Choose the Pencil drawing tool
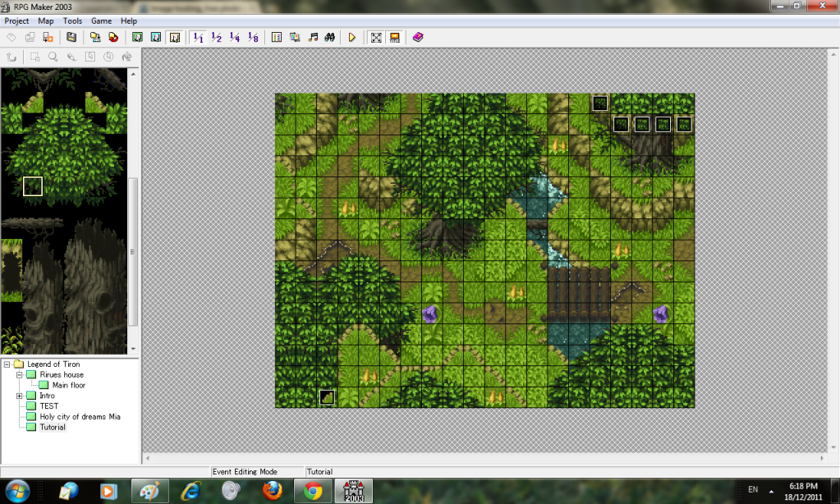 [71, 57]
